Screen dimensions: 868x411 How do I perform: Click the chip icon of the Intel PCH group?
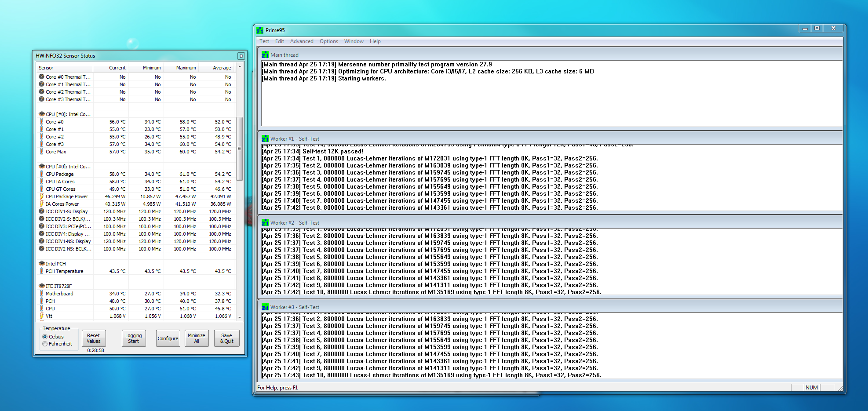(x=42, y=264)
